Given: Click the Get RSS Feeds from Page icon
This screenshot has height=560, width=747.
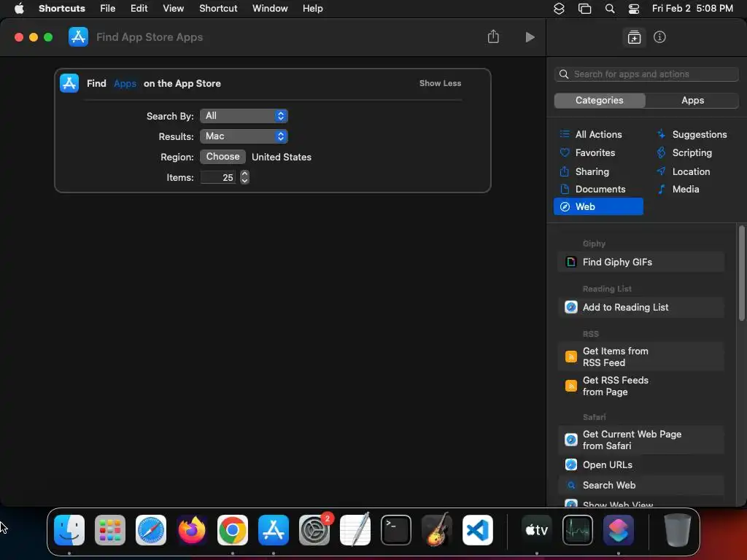Looking at the screenshot, I should [570, 386].
